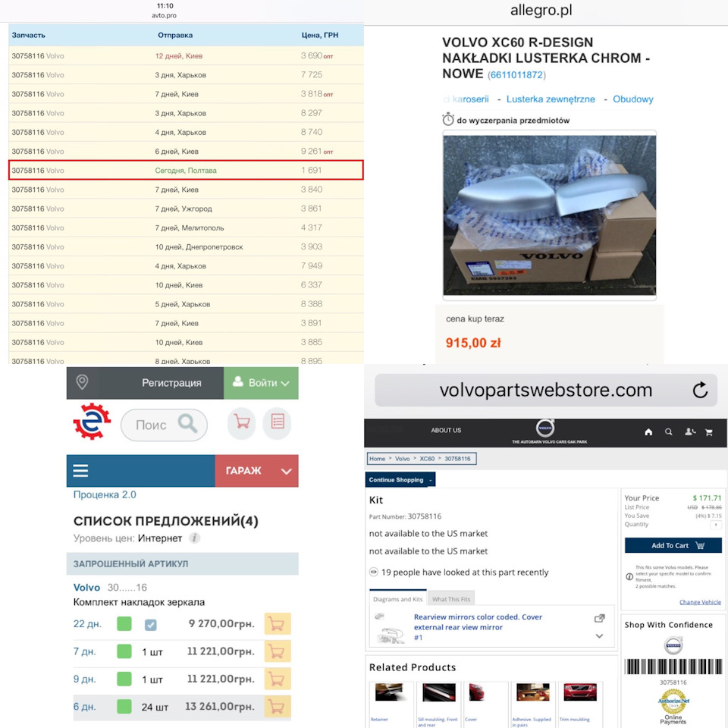Toggle the checkbox in the 22 дн. row

[150, 624]
